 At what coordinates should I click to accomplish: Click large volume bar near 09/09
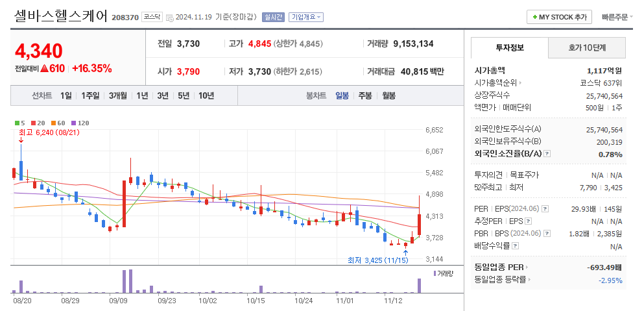(124, 281)
